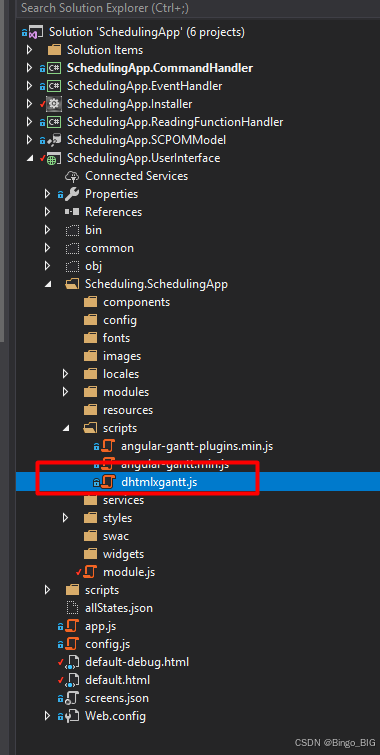Click the References icon
The height and width of the screenshot is (755, 380).
pyautogui.click(x=72, y=212)
